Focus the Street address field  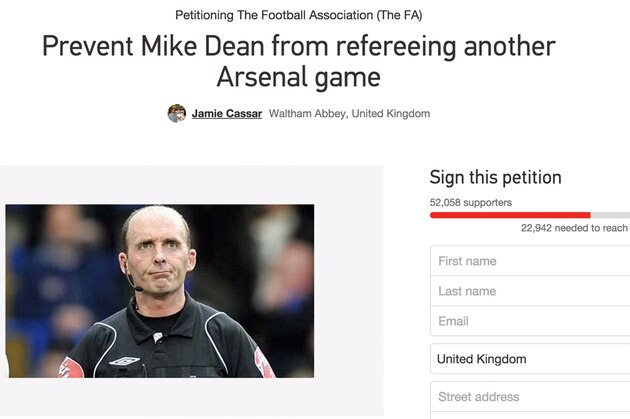[530, 396]
